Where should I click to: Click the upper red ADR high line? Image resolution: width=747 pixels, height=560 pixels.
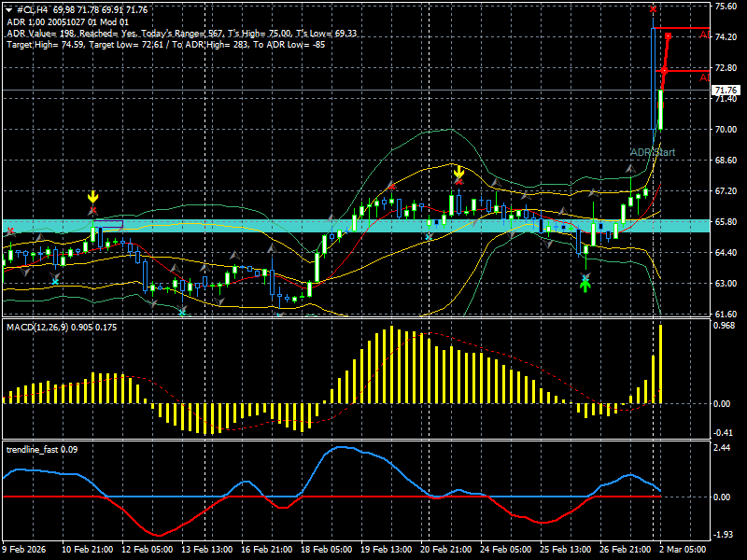[x=682, y=28]
